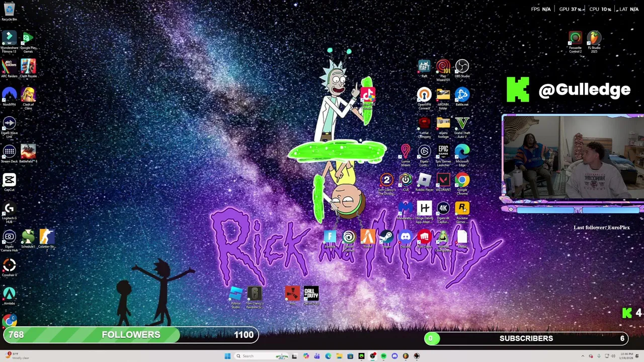Open Microsoft Edge desktop shortcut
644x362 pixels.
coord(462,156)
